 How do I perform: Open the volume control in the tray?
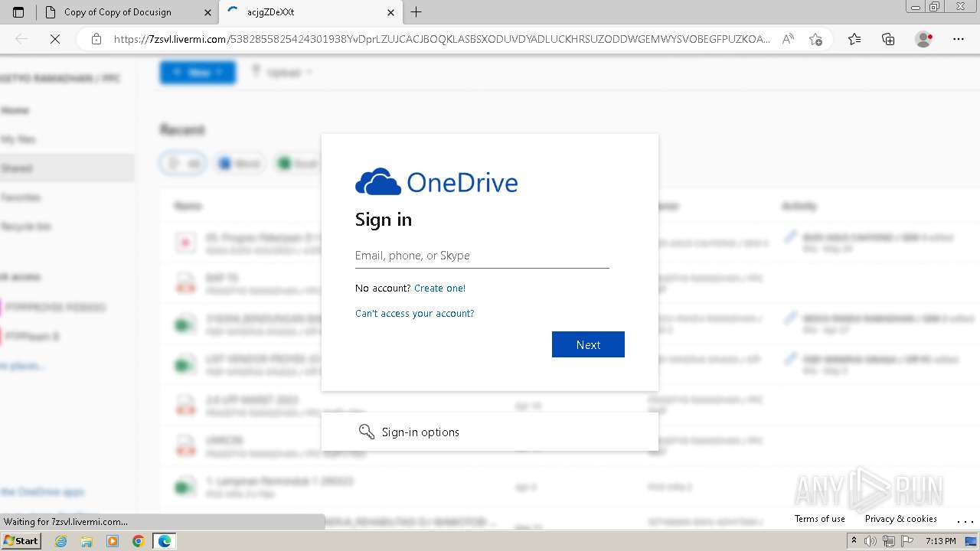[871, 542]
